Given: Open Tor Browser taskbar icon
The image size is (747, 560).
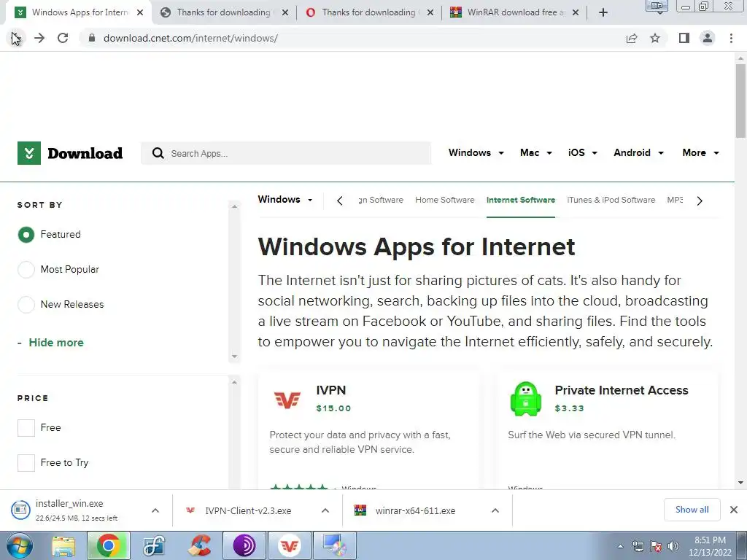Looking at the screenshot, I should click(x=244, y=545).
